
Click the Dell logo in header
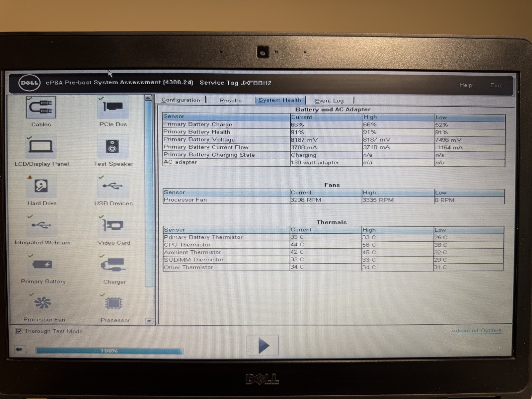pos(29,83)
